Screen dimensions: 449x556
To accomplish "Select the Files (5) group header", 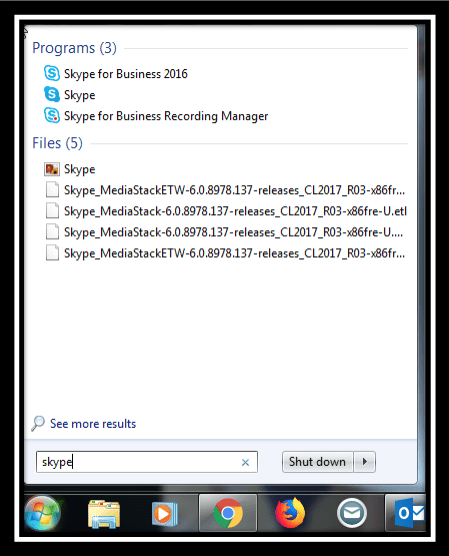I will coord(57,143).
